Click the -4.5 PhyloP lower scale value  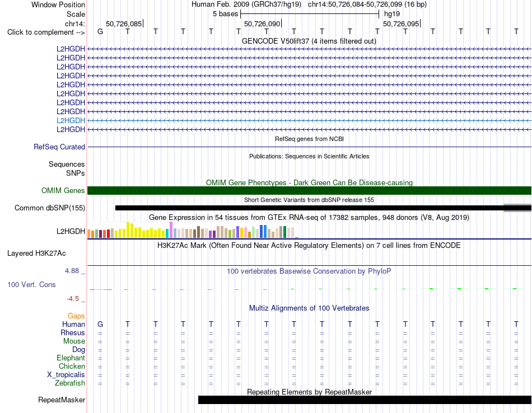point(73,299)
